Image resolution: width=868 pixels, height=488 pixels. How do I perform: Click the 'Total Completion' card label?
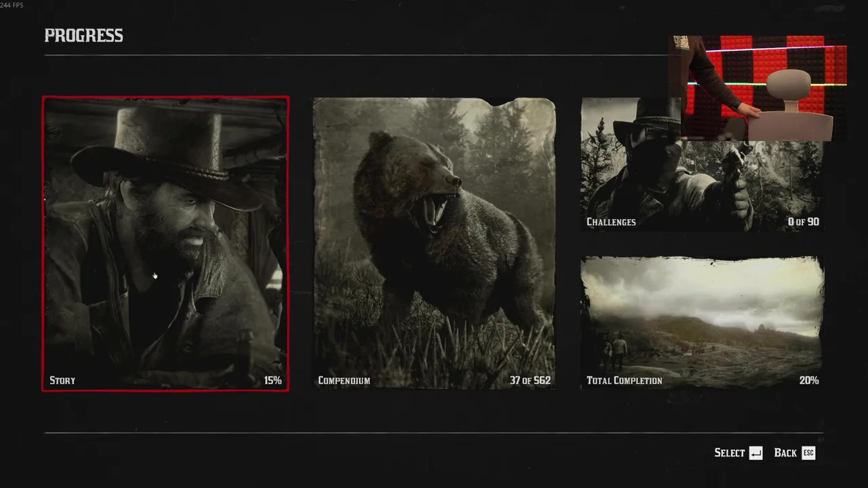coord(624,380)
